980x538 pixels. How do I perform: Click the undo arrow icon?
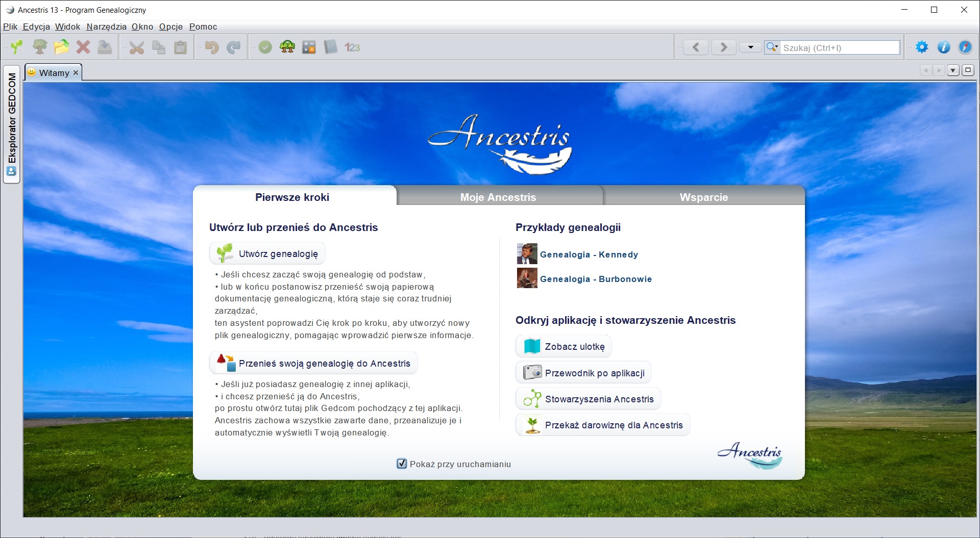click(x=211, y=47)
